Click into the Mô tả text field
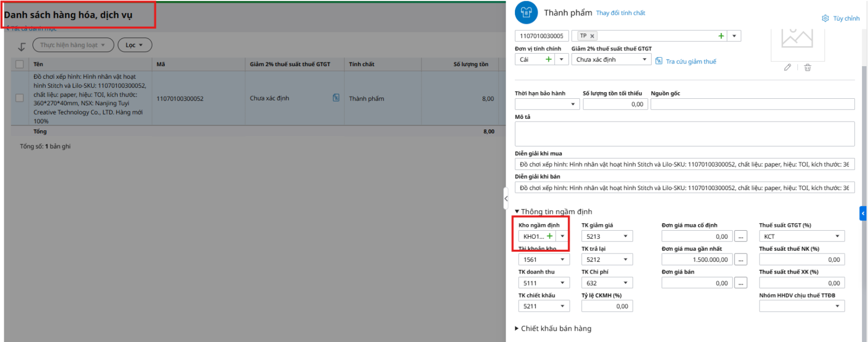Image resolution: width=868 pixels, height=342 pixels. tap(684, 134)
